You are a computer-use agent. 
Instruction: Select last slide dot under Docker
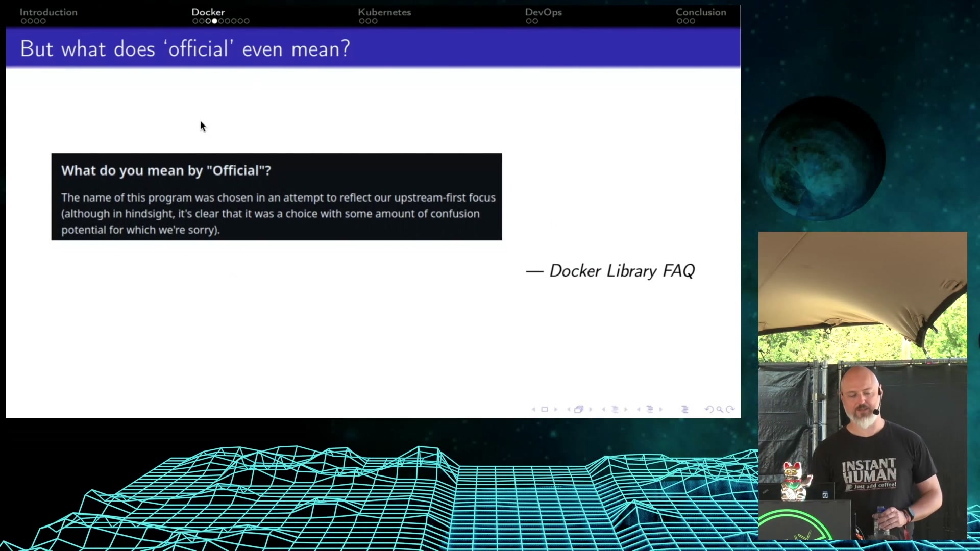tap(247, 21)
